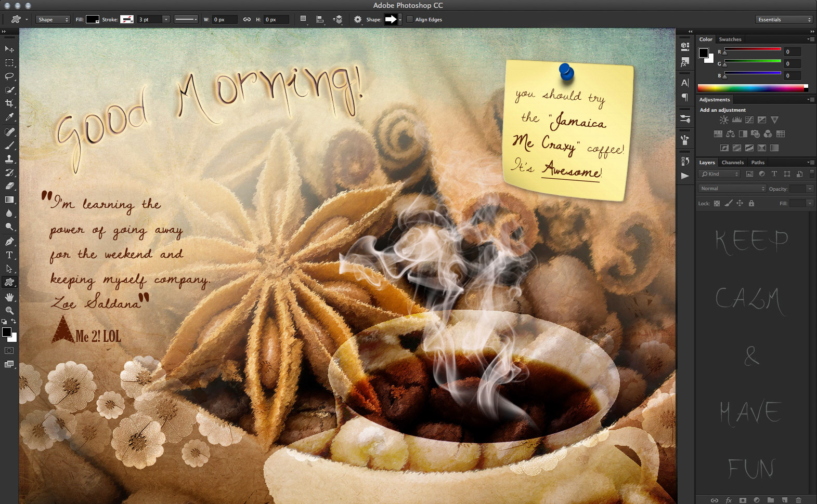Reset default foreground and background colors
Image resolution: width=817 pixels, height=504 pixels.
tap(4, 322)
